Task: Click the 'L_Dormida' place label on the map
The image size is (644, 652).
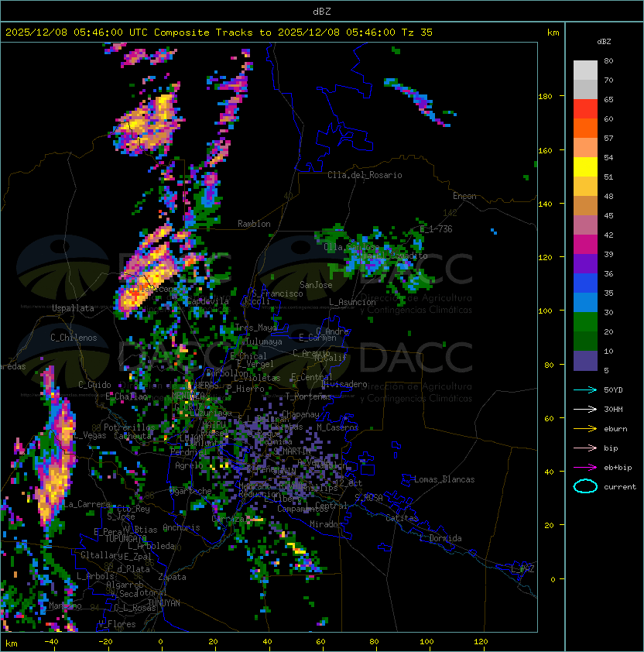Action: point(440,538)
